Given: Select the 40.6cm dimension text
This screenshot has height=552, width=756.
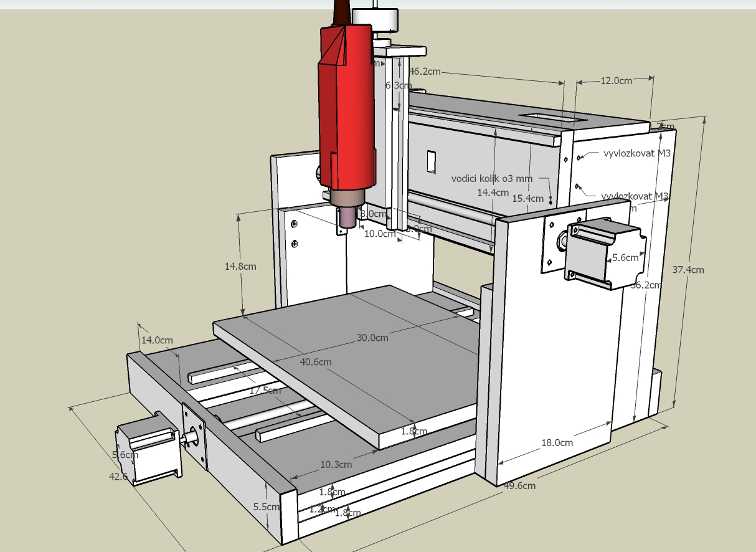Looking at the screenshot, I should pos(316,361).
